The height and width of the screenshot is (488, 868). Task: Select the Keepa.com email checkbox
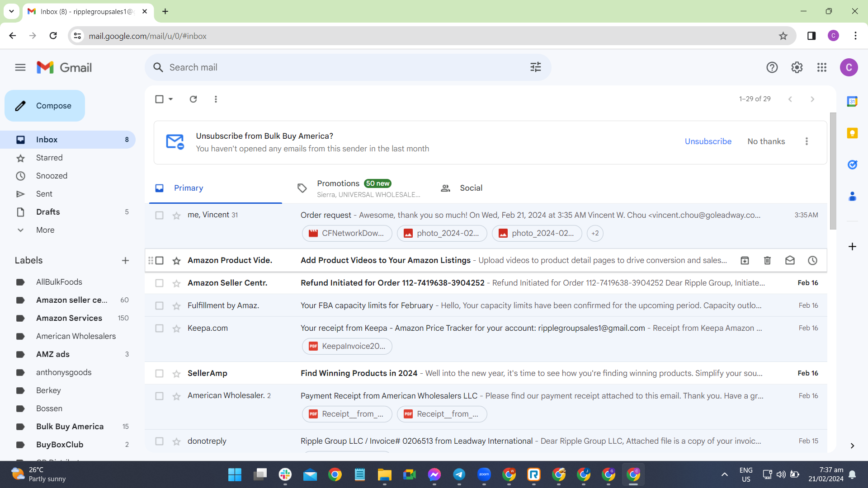point(159,328)
